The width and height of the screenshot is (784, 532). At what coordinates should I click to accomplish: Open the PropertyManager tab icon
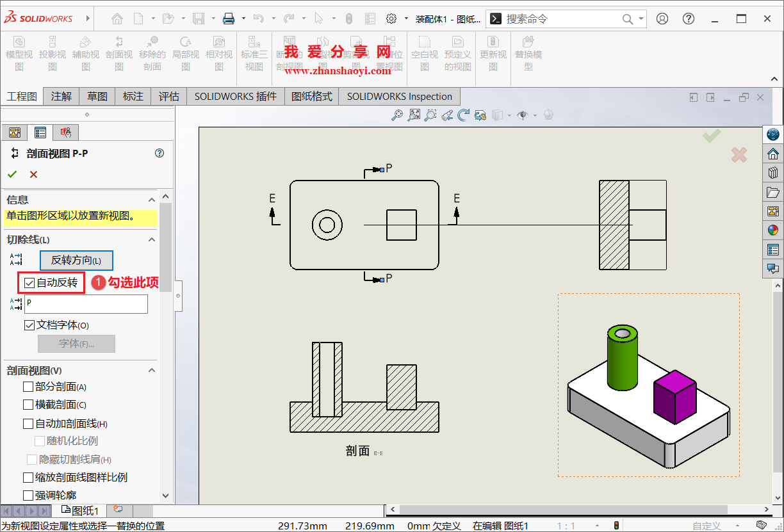tap(40, 133)
